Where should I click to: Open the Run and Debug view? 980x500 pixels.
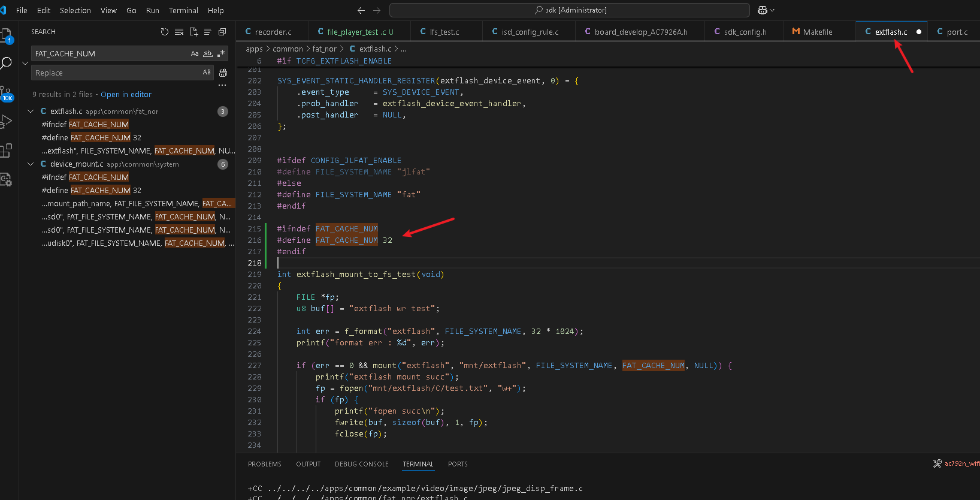pos(6,122)
